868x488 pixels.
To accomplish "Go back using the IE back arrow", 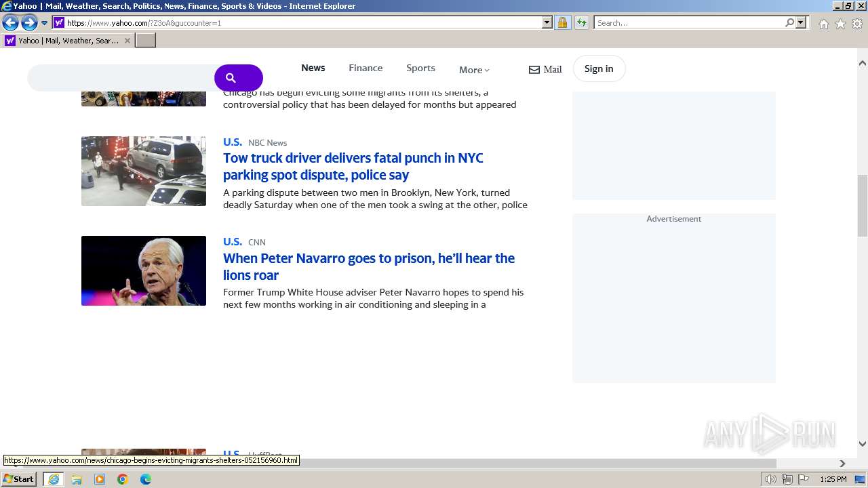I will [x=10, y=23].
